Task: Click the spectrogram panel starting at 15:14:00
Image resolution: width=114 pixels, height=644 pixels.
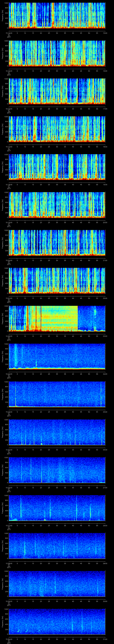Action: click(57, 16)
